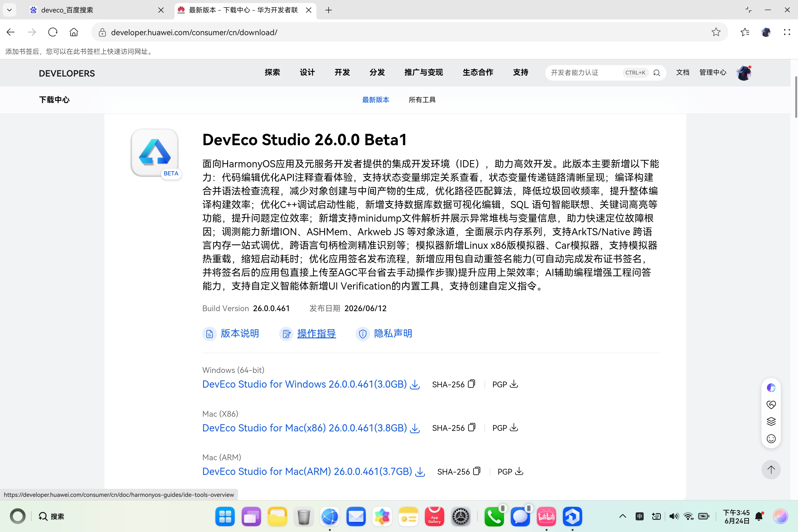Download DevEco Studio for Mac(ARM) 26.0.0.461
Viewport: 798px width, 532px height.
pos(313,471)
